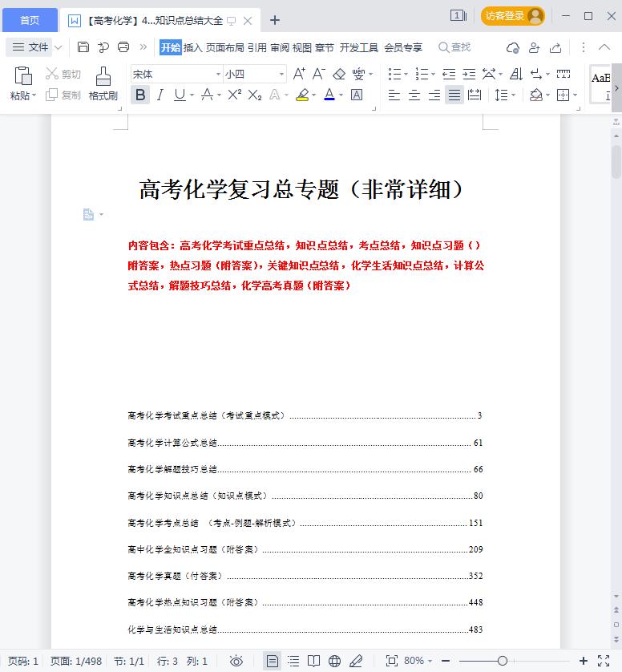Screen dimensions: 622x672
Task: Click the yellow text highlight color button
Action: (x=302, y=95)
